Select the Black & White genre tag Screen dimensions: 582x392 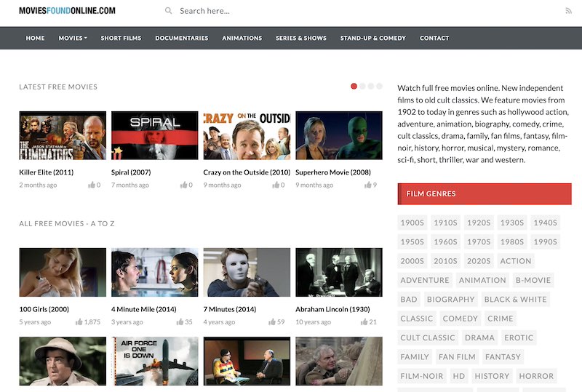point(516,299)
